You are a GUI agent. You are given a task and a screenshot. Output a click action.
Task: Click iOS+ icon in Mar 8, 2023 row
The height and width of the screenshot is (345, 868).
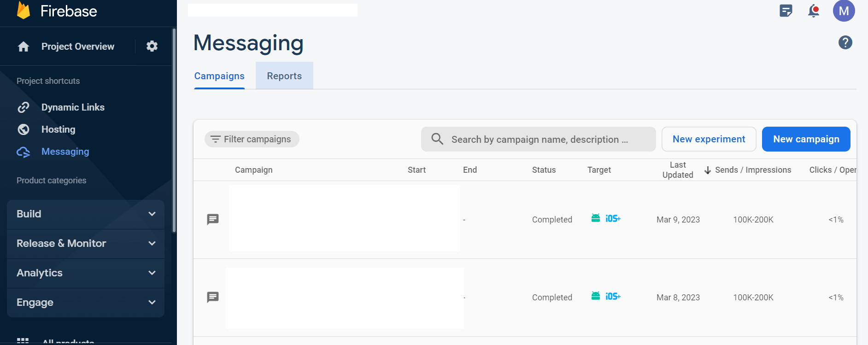[613, 296]
